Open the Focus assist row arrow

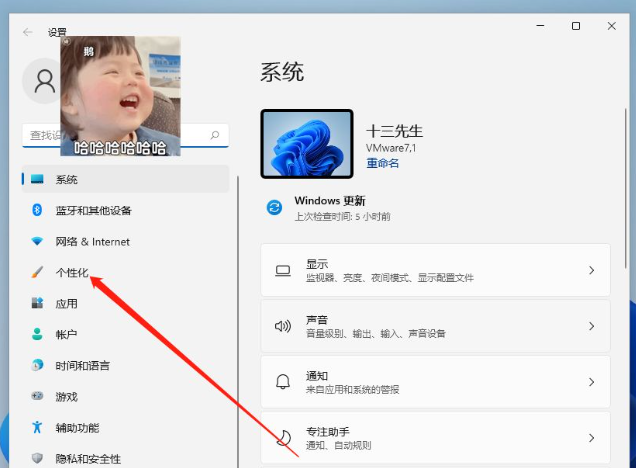pos(591,438)
